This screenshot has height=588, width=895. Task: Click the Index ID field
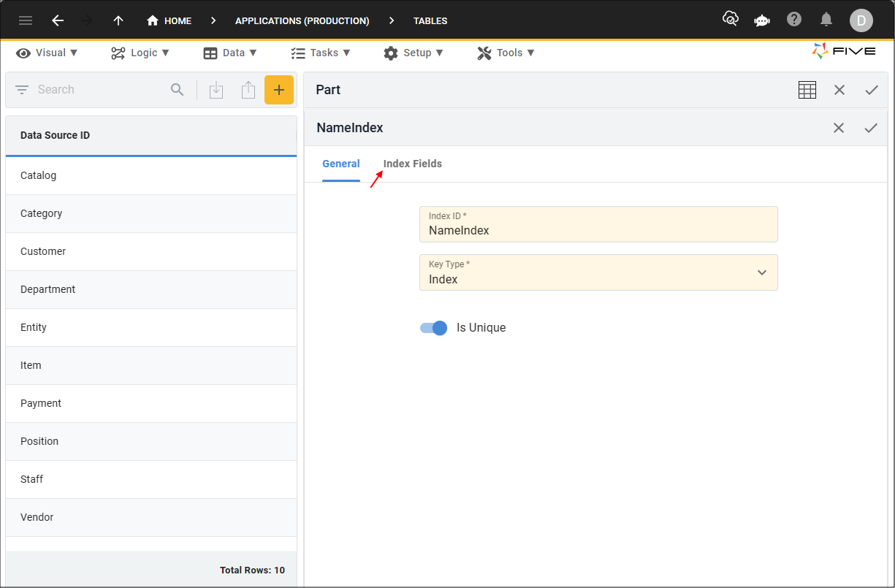point(598,224)
